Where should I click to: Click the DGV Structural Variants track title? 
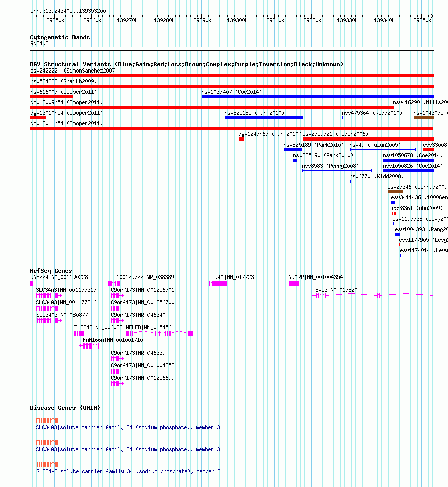[x=187, y=64]
